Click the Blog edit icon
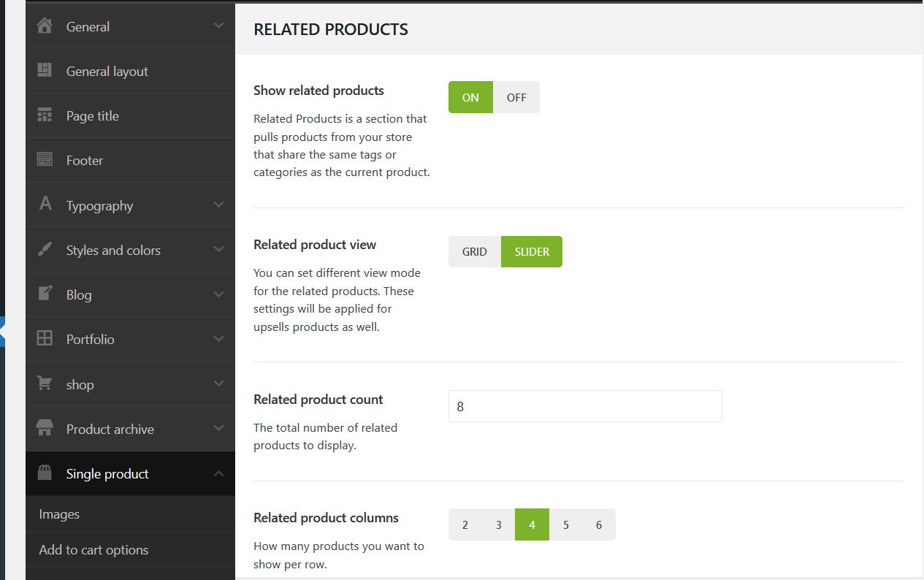This screenshot has height=580, width=924. click(45, 294)
